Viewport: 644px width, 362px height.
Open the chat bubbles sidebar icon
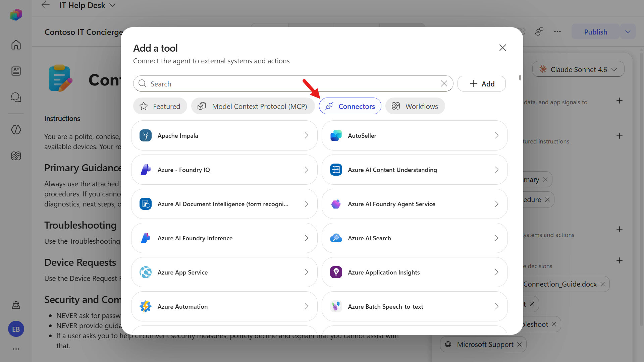click(x=16, y=97)
